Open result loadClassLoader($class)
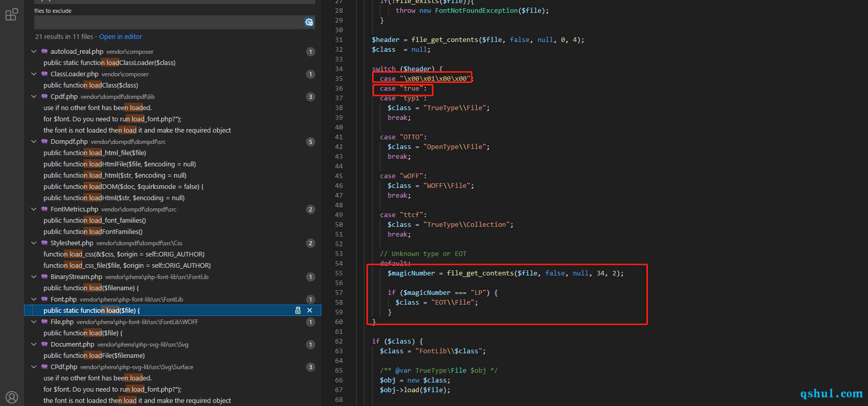This screenshot has width=868, height=406. click(x=172, y=62)
